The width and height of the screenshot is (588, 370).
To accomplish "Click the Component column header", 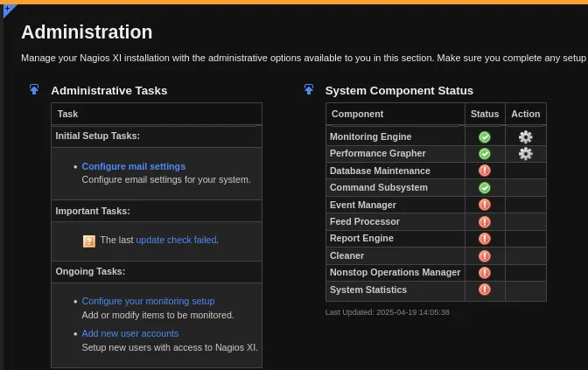I will click(357, 114).
